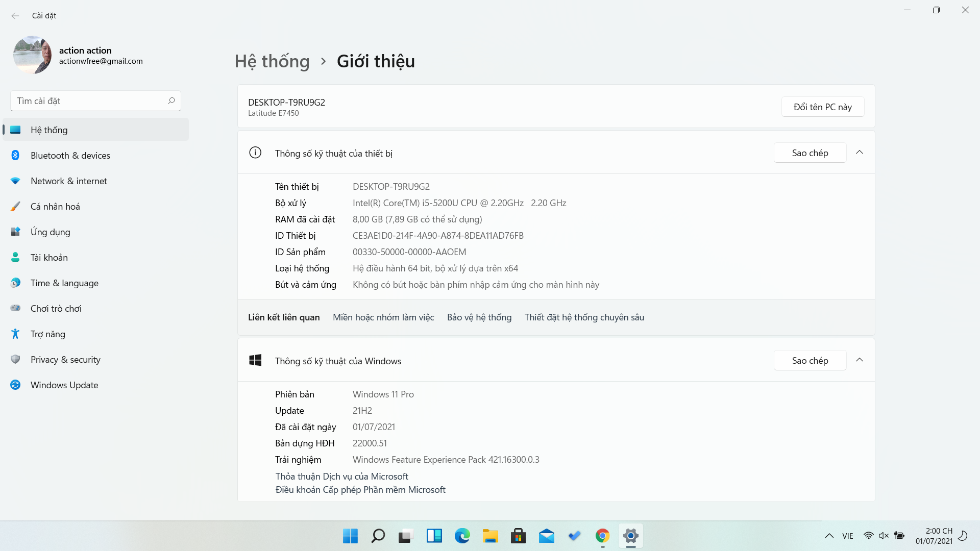The width and height of the screenshot is (980, 551).
Task: Click the Tìm cài đặt search field
Action: 95,101
